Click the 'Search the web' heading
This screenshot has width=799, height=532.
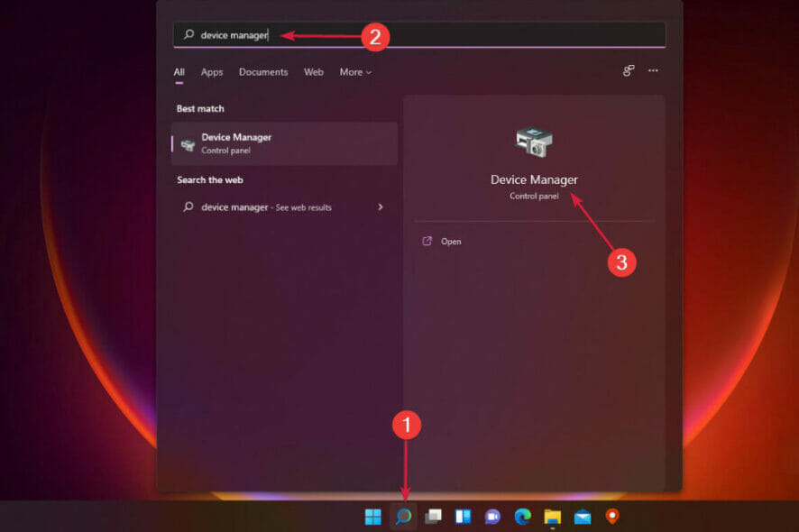click(x=210, y=179)
